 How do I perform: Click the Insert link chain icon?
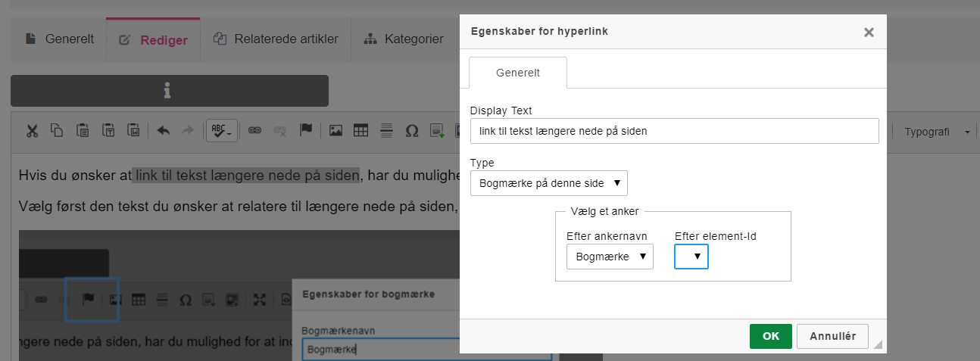pyautogui.click(x=255, y=130)
